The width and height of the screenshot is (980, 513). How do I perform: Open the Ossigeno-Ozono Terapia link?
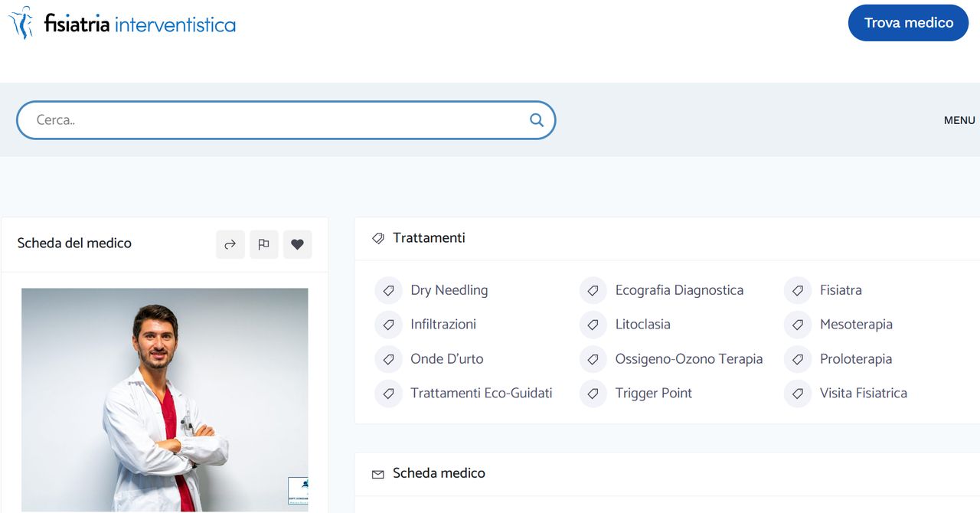688,359
